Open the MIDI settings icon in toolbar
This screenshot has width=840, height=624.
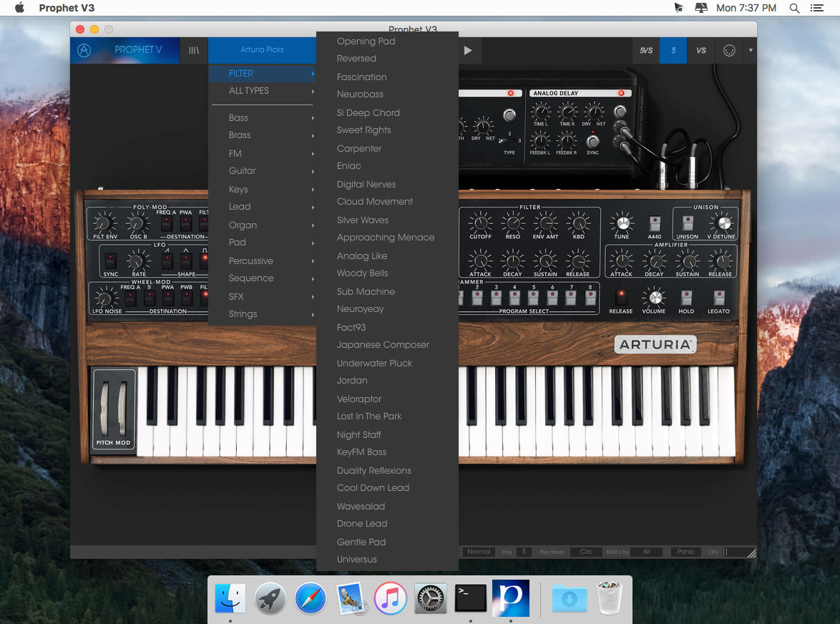tap(729, 50)
